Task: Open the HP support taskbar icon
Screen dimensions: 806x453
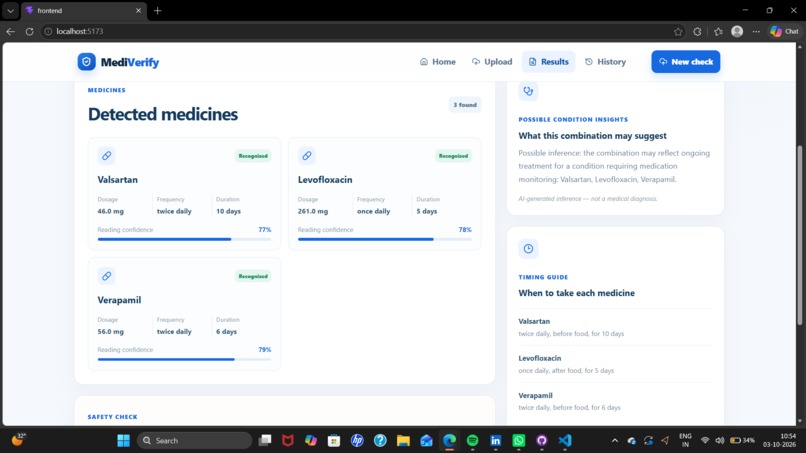Action: [x=357, y=441]
